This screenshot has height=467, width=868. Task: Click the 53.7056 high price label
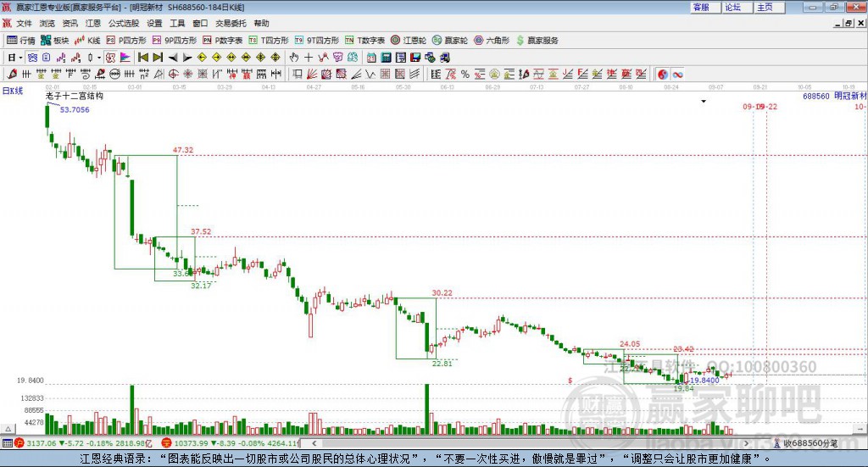tap(75, 109)
